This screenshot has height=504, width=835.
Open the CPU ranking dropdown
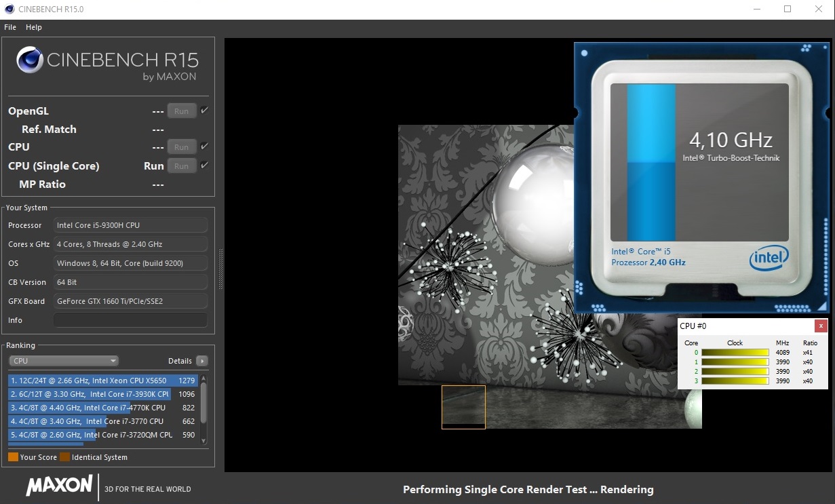(x=64, y=361)
